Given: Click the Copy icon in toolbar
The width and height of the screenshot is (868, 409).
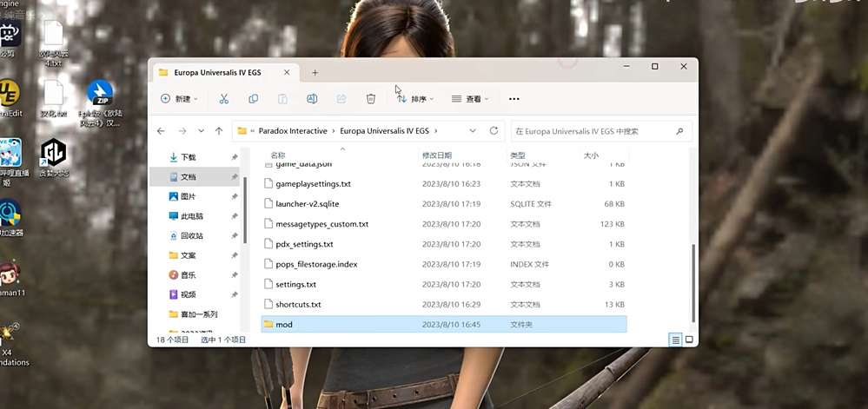Looking at the screenshot, I should 253,98.
